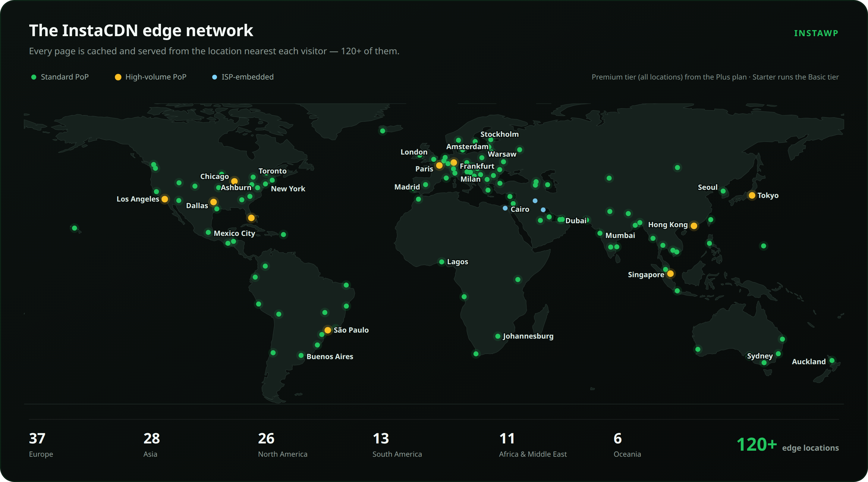Click the Amsterdam city label
This screenshot has height=482, width=868.
pyautogui.click(x=467, y=146)
